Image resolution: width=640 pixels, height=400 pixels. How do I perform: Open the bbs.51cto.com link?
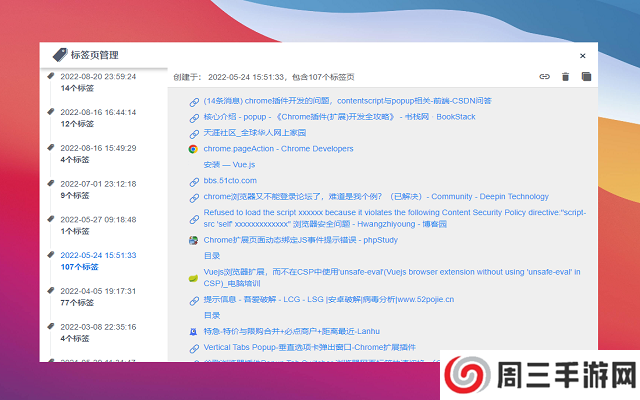click(230, 181)
